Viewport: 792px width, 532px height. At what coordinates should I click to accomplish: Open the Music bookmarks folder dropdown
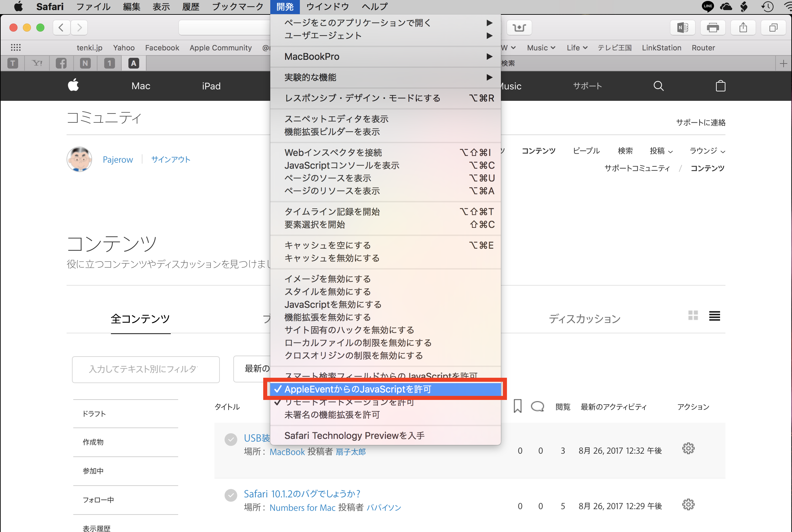click(x=541, y=48)
